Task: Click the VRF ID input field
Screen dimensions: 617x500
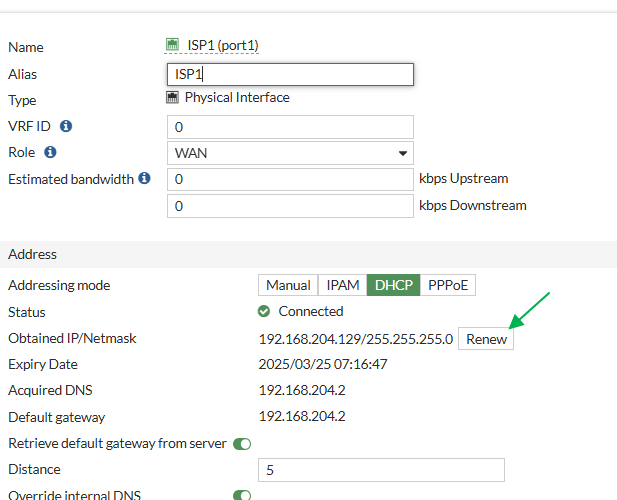Action: coord(290,127)
